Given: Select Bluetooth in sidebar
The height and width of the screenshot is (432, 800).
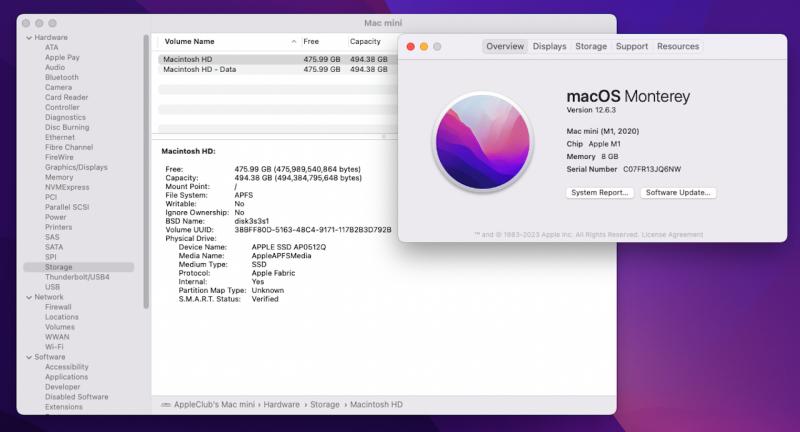Looking at the screenshot, I should [62, 78].
